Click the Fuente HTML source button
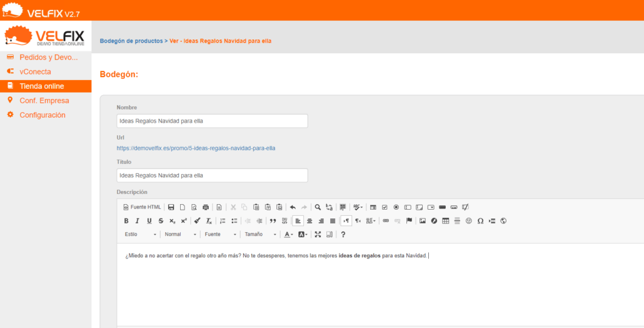Screen dimensions: 644x328 point(142,207)
